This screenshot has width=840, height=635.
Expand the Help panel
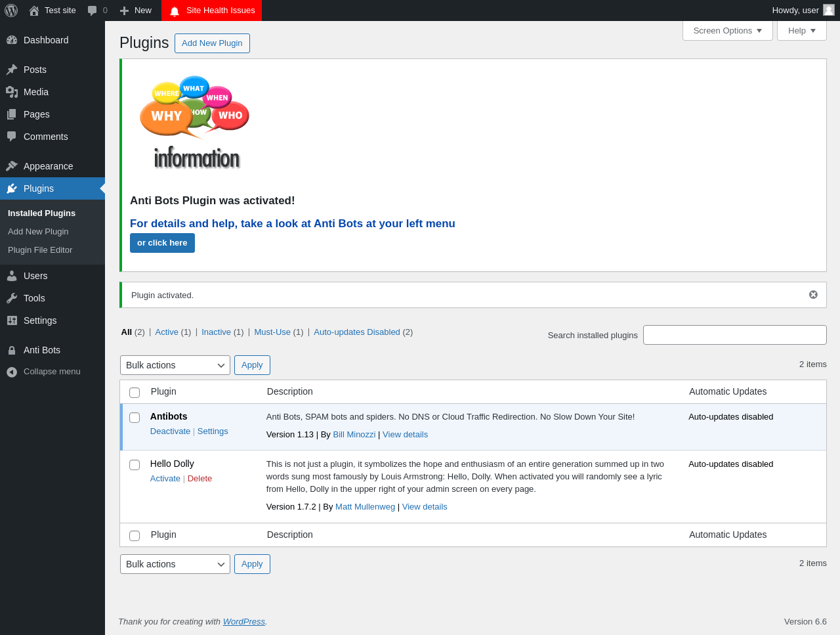802,31
